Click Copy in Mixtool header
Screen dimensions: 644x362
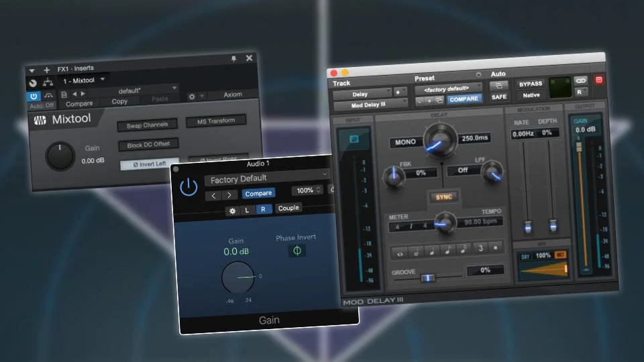[x=119, y=101]
